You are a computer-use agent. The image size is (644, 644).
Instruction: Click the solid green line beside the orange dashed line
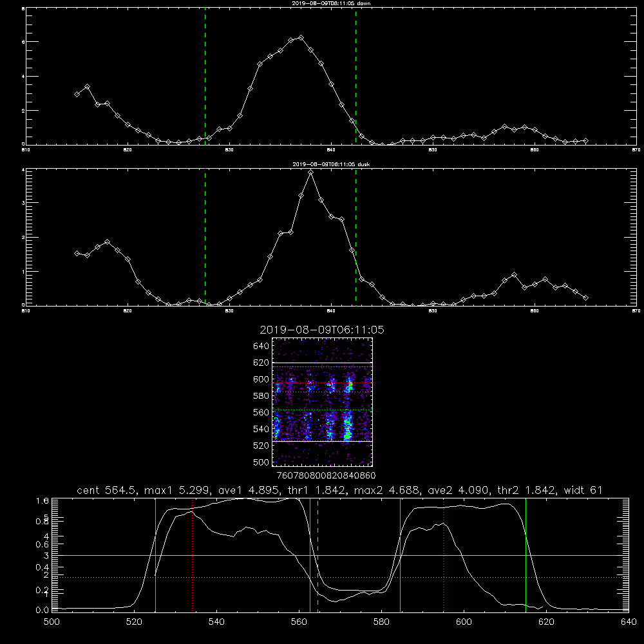pyautogui.click(x=310, y=555)
